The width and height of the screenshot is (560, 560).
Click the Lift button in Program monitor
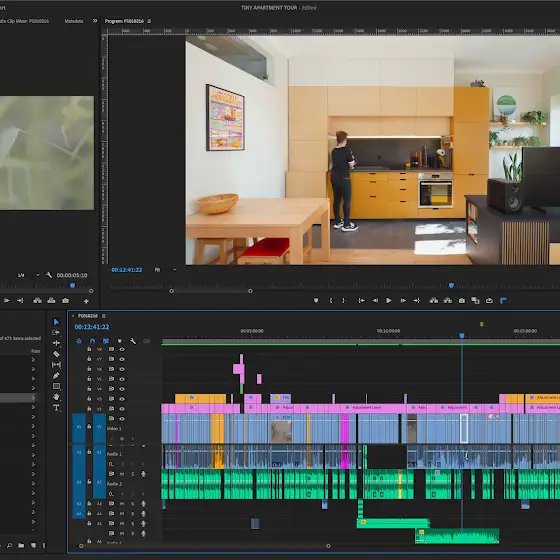pyautogui.click(x=434, y=301)
